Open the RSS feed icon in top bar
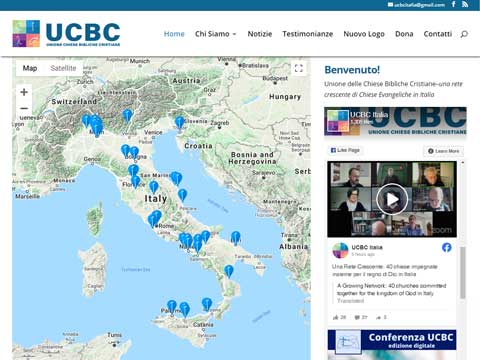 point(465,4)
